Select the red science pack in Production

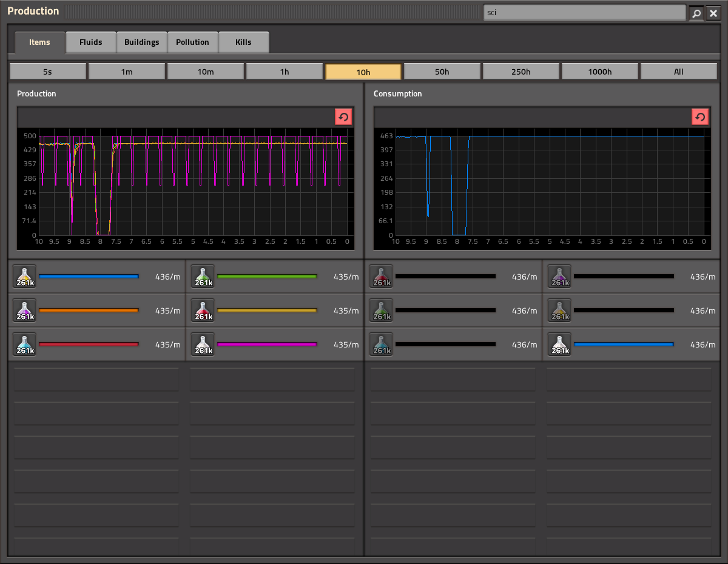[x=203, y=311]
